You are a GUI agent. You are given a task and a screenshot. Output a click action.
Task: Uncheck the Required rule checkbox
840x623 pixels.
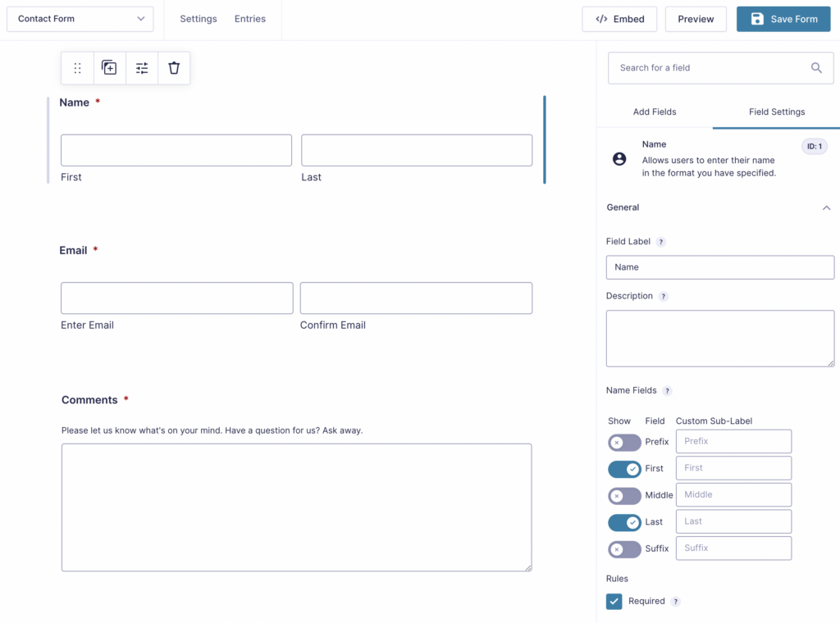pyautogui.click(x=614, y=601)
